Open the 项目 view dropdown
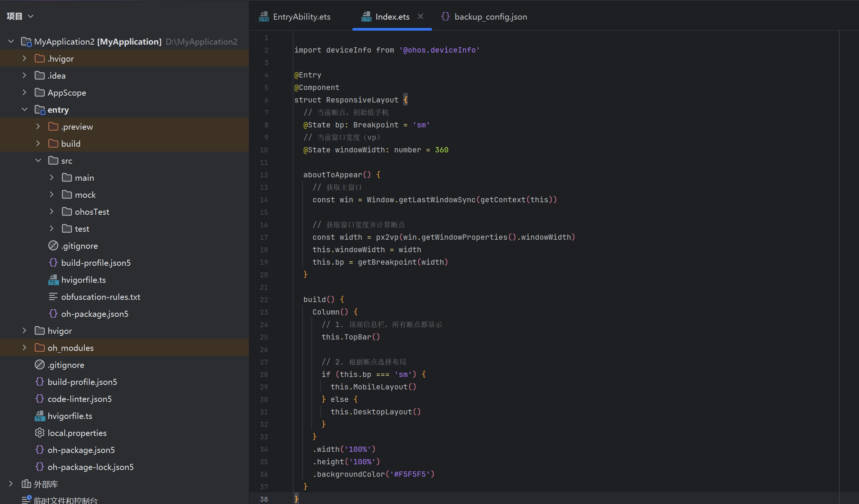Image resolution: width=859 pixels, height=504 pixels. pyautogui.click(x=31, y=16)
